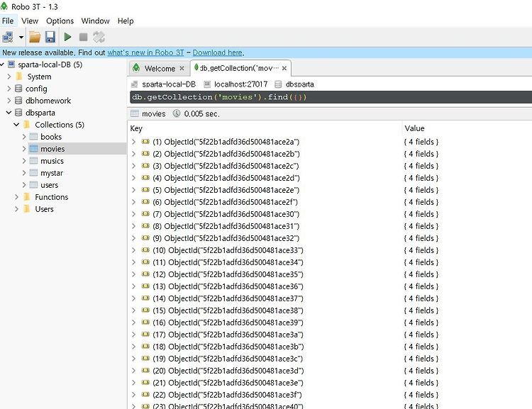Viewport: 532px width, 409px height.
Task: Expand the dbhomework database
Action: (9, 101)
